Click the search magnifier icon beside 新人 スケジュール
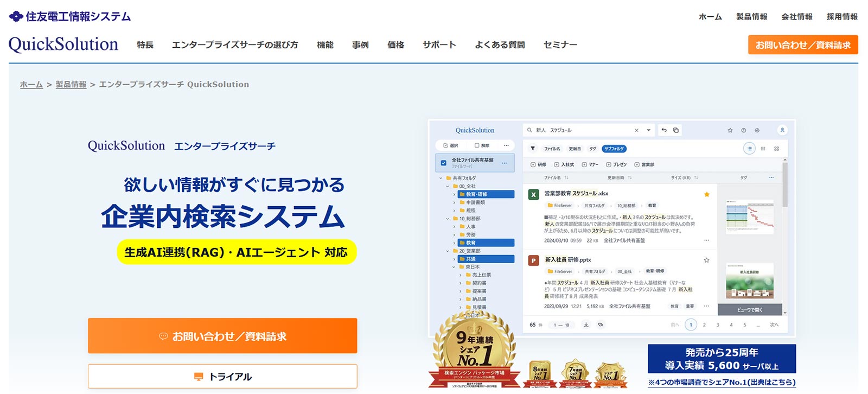The width and height of the screenshot is (868, 394). [529, 130]
